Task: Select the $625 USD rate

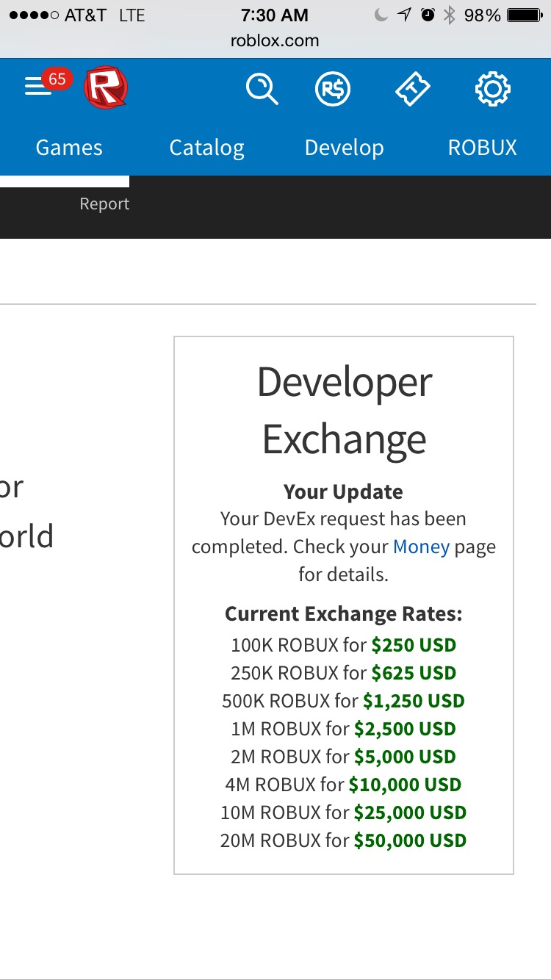Action: [414, 673]
